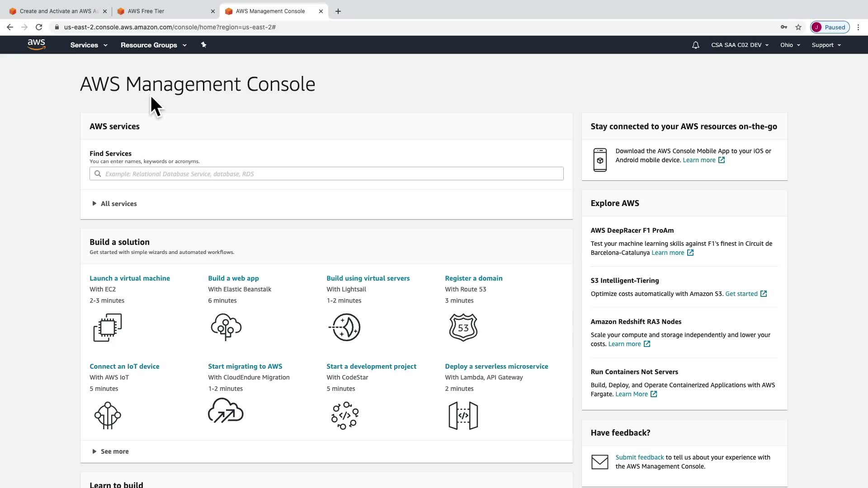The width and height of the screenshot is (868, 488).
Task: Open the notifications bell icon
Action: click(x=695, y=45)
